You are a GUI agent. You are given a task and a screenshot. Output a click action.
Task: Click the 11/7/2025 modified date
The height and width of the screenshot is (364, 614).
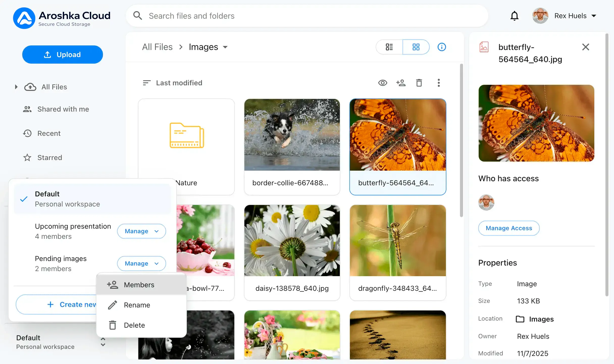point(533,353)
